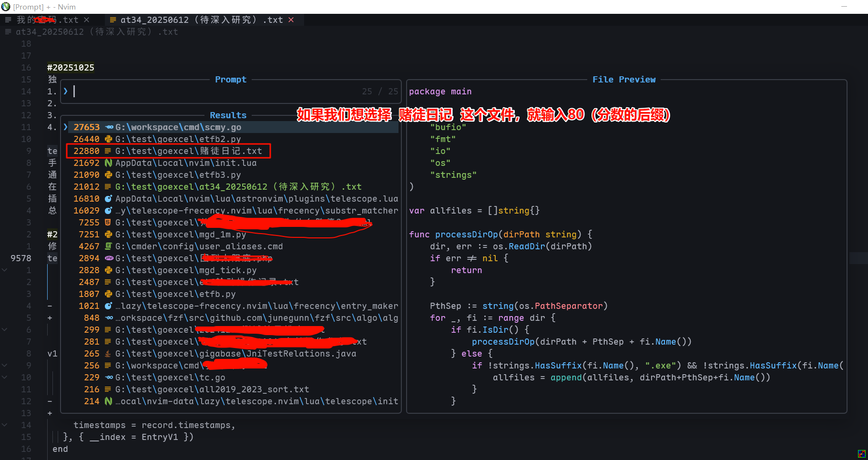This screenshot has height=460, width=868.
Task: Click the Python icon next to etfb2.py
Action: pyautogui.click(x=108, y=139)
